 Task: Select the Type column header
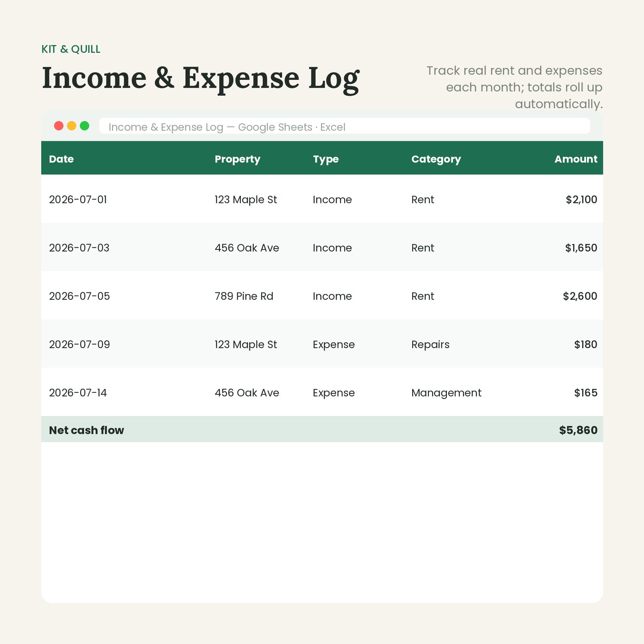[x=326, y=159]
